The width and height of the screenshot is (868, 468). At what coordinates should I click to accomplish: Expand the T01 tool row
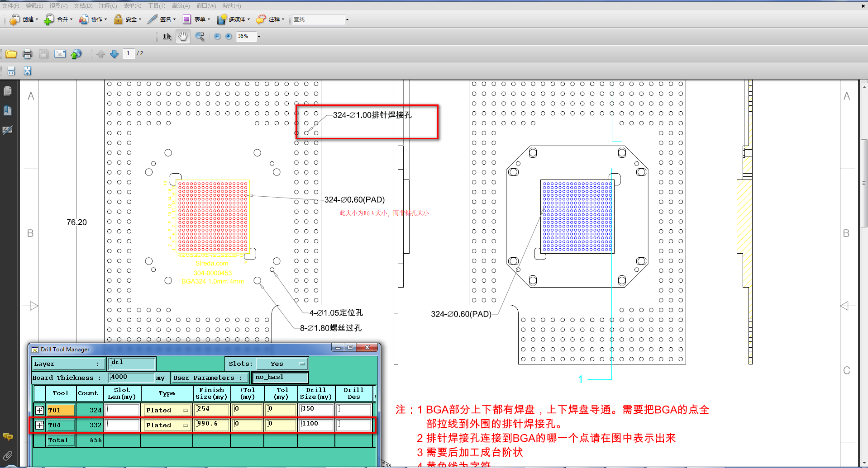click(x=40, y=410)
